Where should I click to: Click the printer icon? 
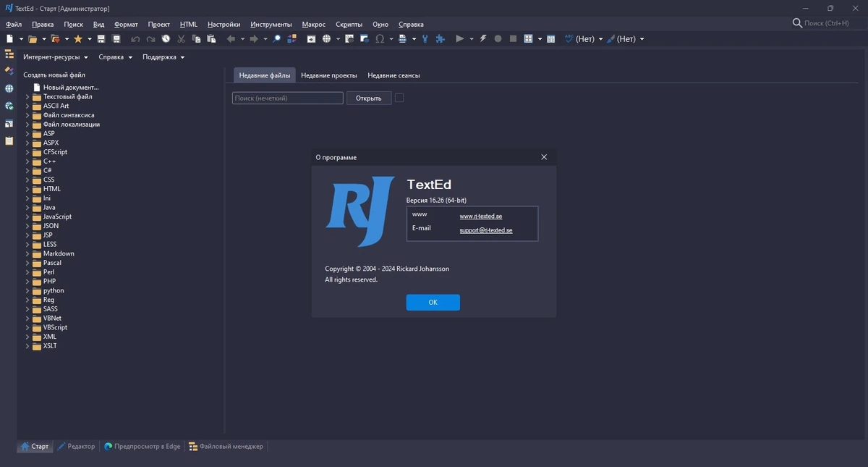[403, 38]
